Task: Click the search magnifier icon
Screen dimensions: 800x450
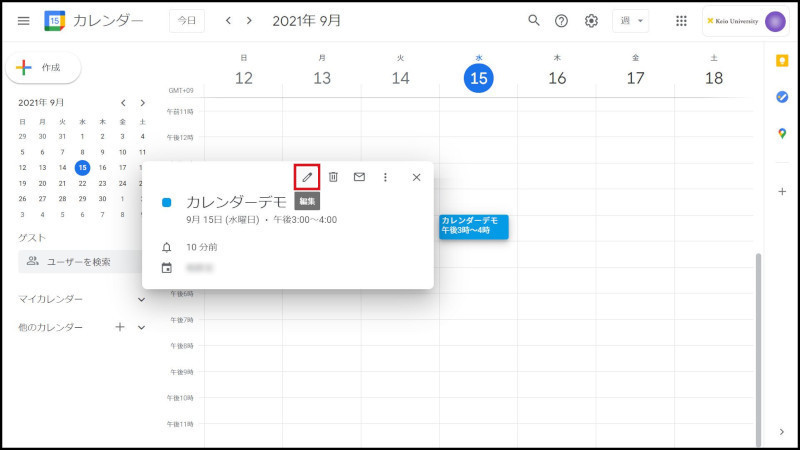Action: tap(534, 21)
